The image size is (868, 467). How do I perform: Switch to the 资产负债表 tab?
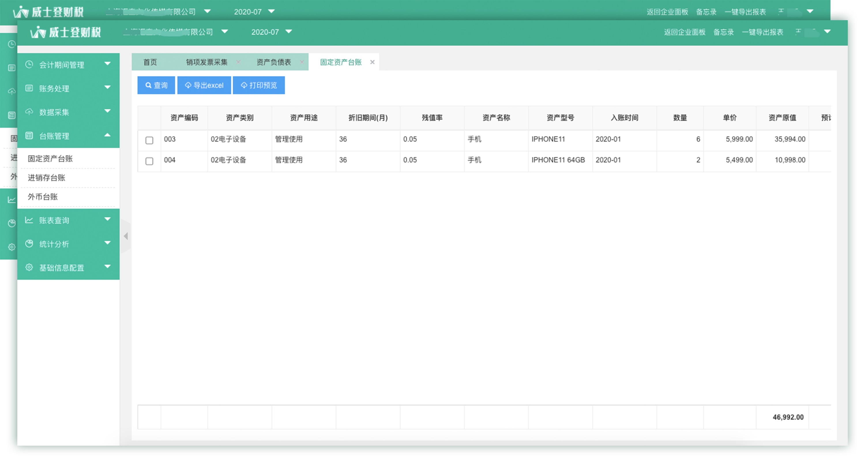click(x=274, y=62)
